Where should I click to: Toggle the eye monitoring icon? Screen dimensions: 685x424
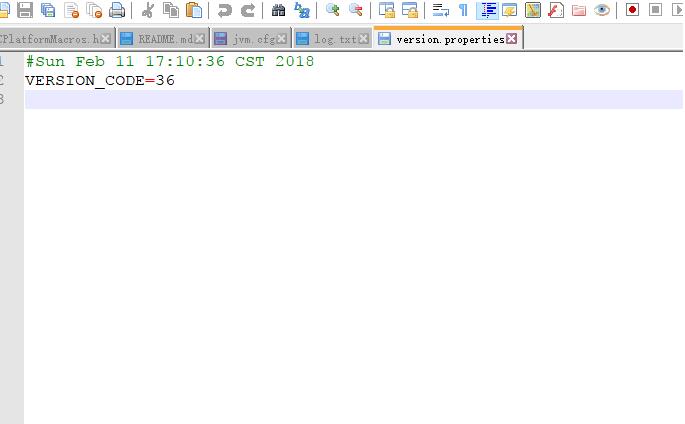(x=602, y=11)
